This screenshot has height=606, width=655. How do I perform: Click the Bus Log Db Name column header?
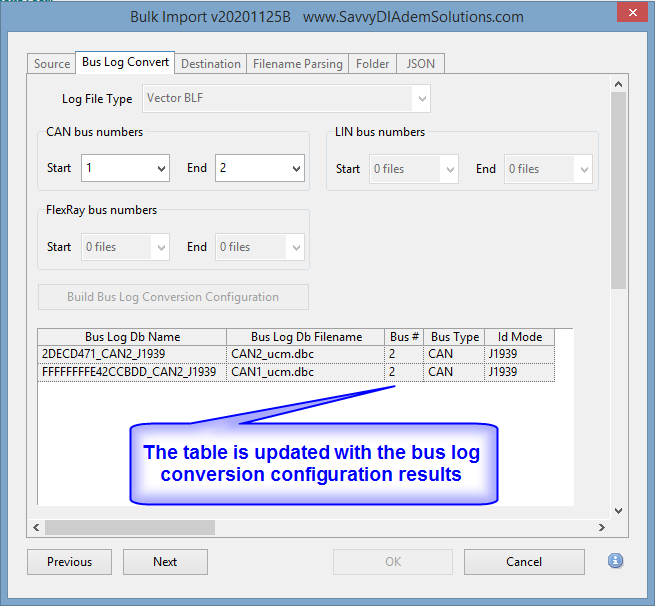[132, 337]
